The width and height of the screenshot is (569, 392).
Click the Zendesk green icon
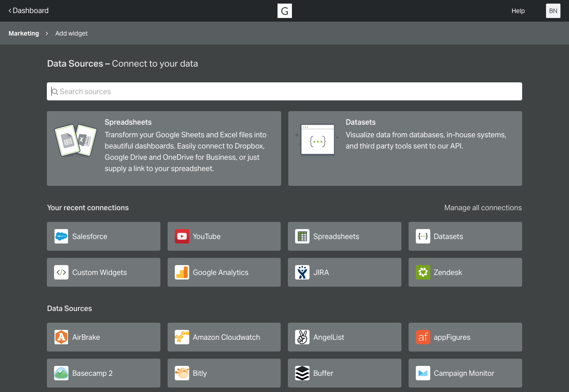click(423, 272)
